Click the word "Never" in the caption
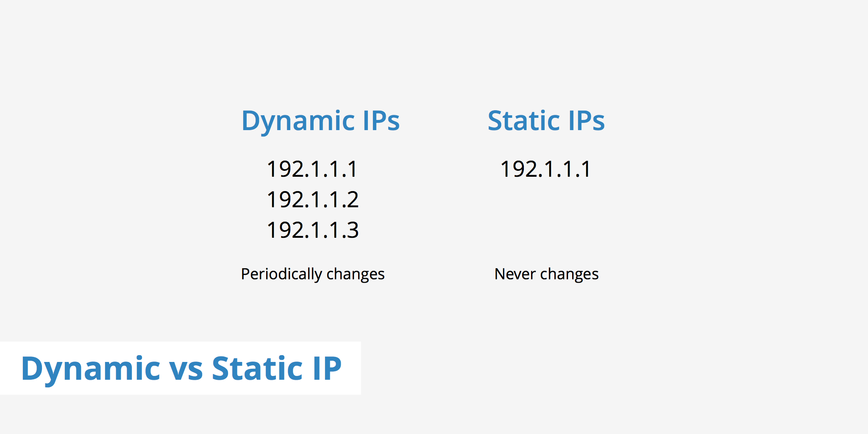The height and width of the screenshot is (434, 868). (x=515, y=274)
